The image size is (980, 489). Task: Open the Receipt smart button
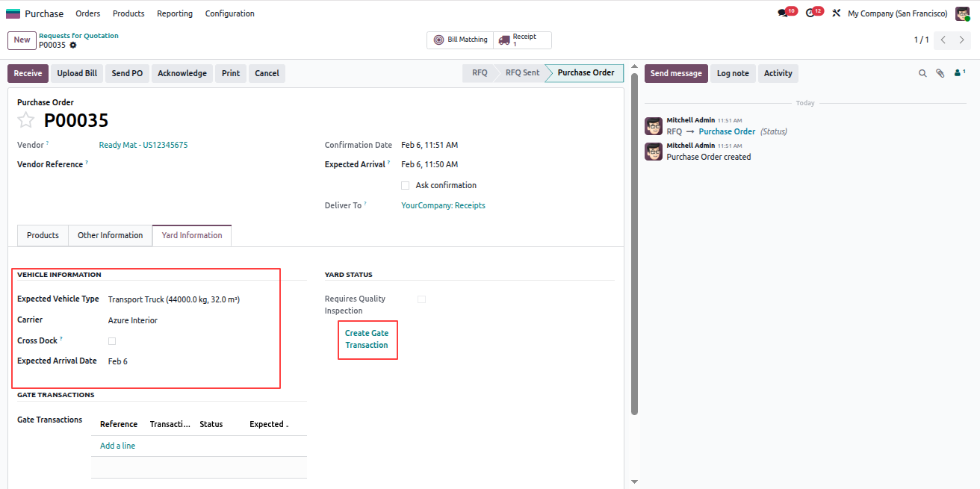click(x=522, y=40)
